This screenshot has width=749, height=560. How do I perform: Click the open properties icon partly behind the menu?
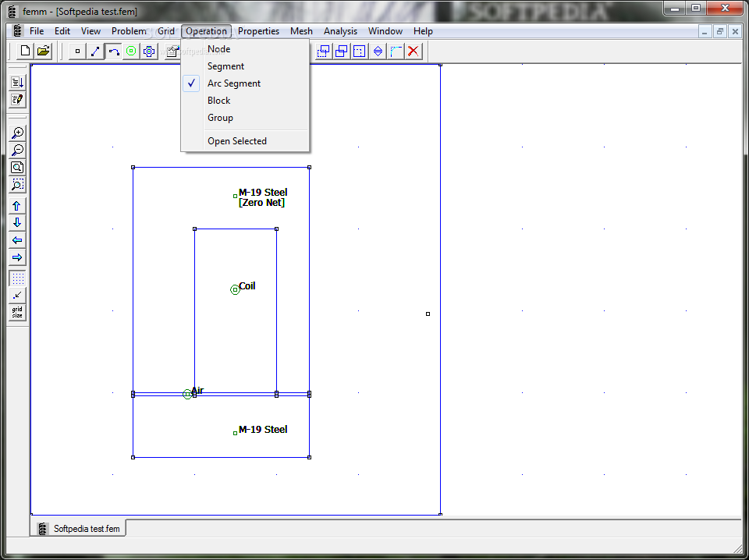click(172, 51)
